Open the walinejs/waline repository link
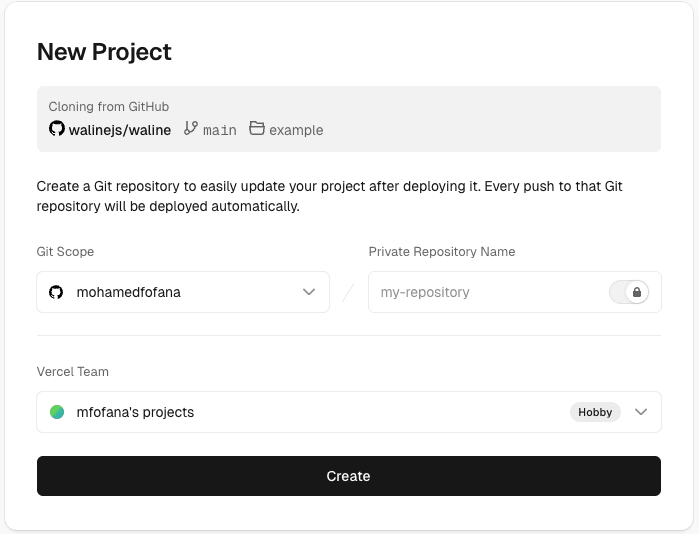The height and width of the screenshot is (534, 699). pos(119,130)
